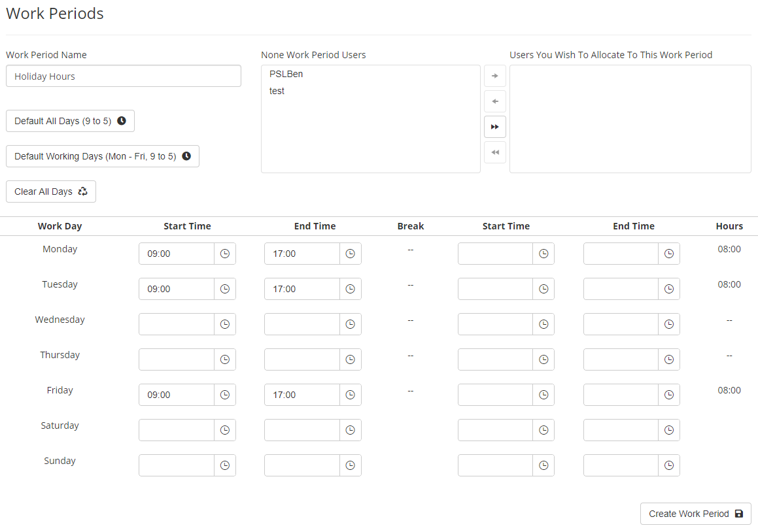758x532 pixels.
Task: Select PSLBen in None Work Period Users
Action: (x=286, y=74)
